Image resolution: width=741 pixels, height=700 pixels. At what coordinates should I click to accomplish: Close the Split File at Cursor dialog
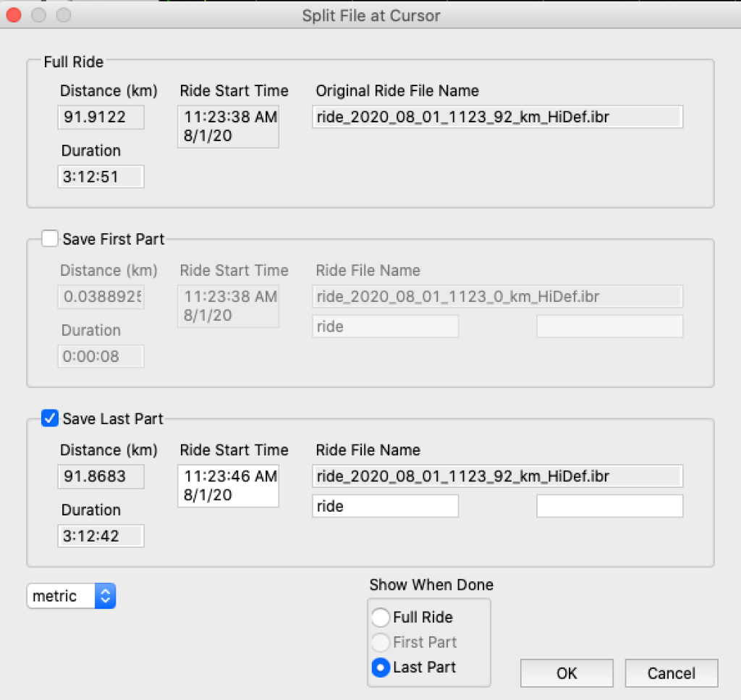pos(13,13)
